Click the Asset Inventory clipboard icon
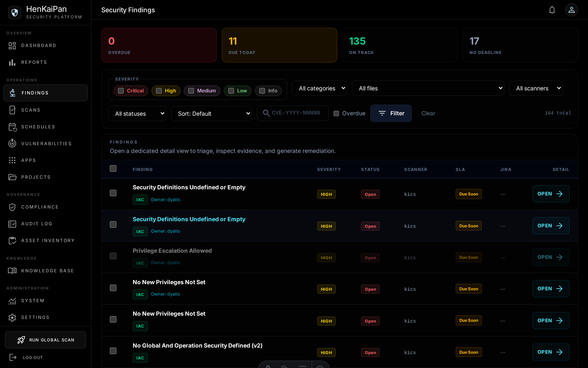The height and width of the screenshot is (368, 588). (x=12, y=240)
